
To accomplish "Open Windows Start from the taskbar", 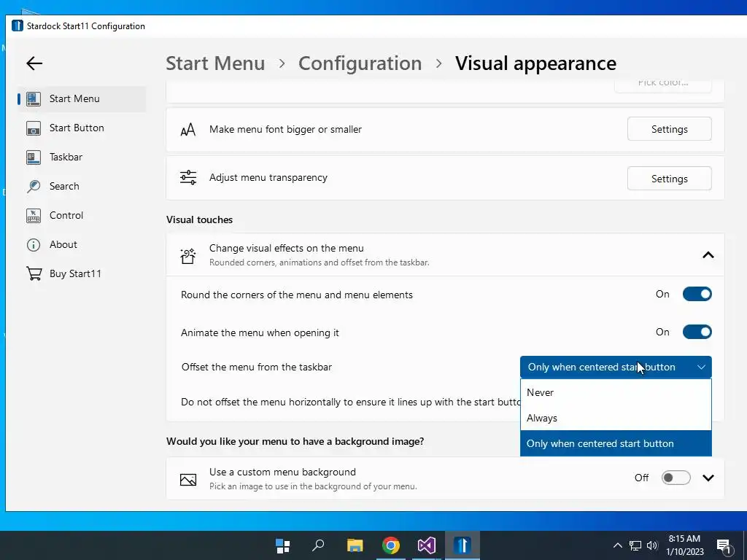I will click(x=283, y=545).
